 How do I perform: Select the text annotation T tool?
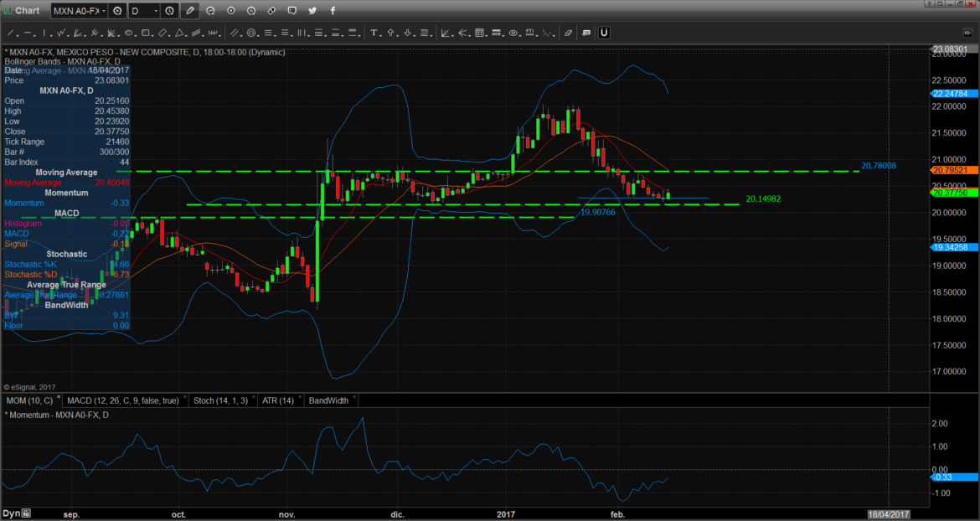tap(374, 33)
